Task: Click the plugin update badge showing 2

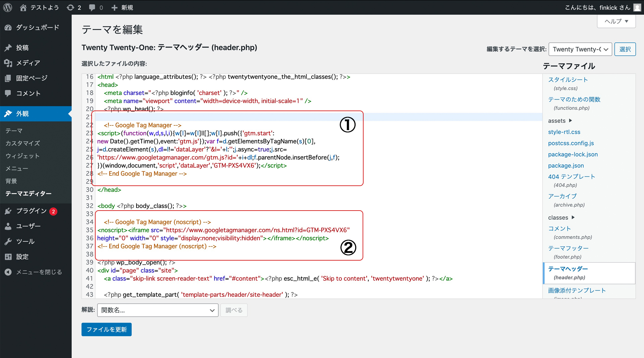Action: point(53,211)
